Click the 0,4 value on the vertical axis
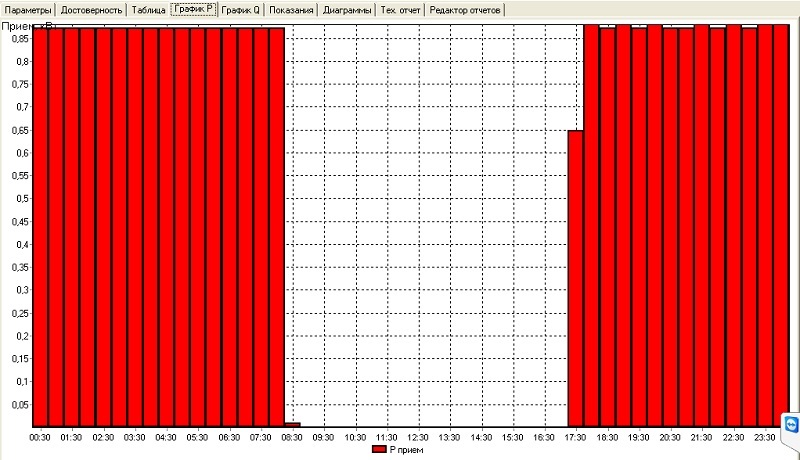Screen dimensions: 800x460 point(22,245)
